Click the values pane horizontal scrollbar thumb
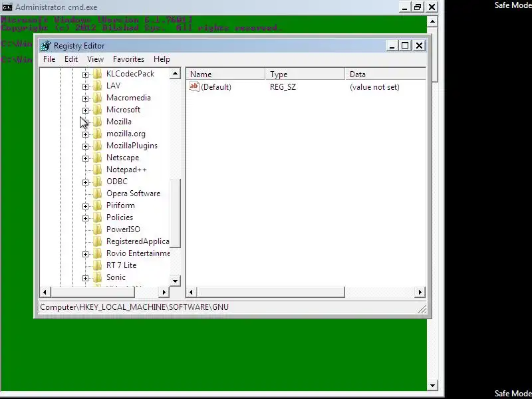532x399 pixels. click(x=271, y=292)
